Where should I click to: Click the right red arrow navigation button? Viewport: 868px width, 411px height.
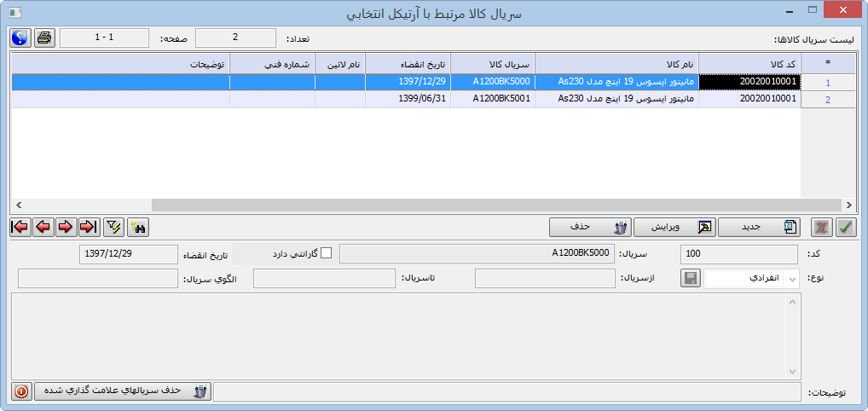pyautogui.click(x=66, y=227)
